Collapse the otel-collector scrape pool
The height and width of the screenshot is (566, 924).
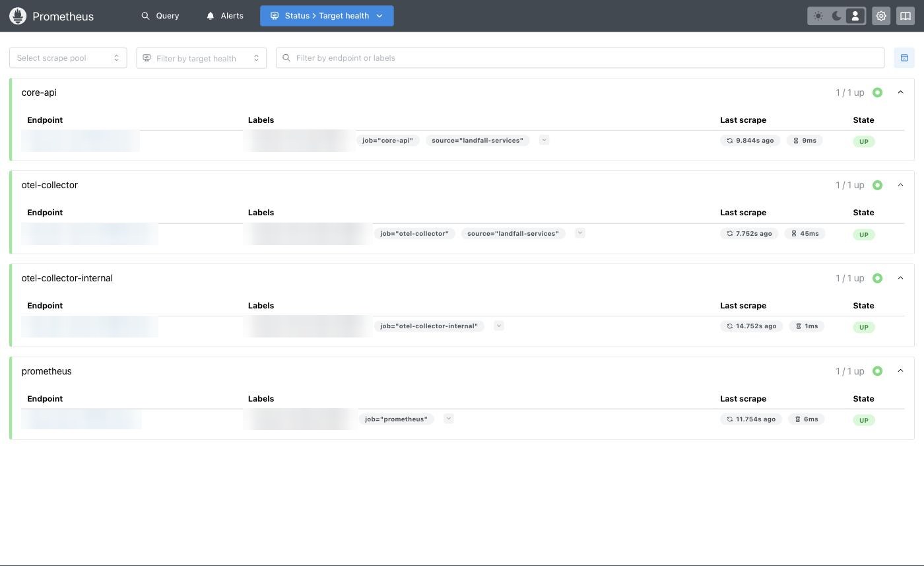pyautogui.click(x=900, y=185)
